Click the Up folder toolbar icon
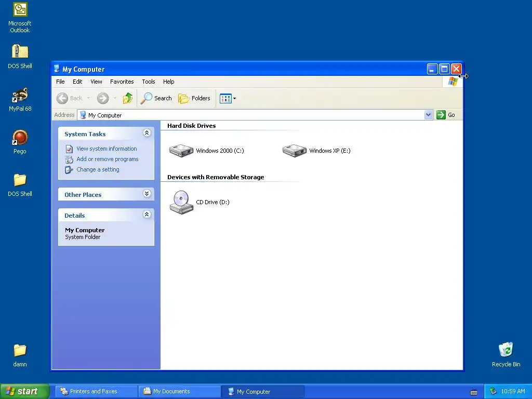 [128, 98]
